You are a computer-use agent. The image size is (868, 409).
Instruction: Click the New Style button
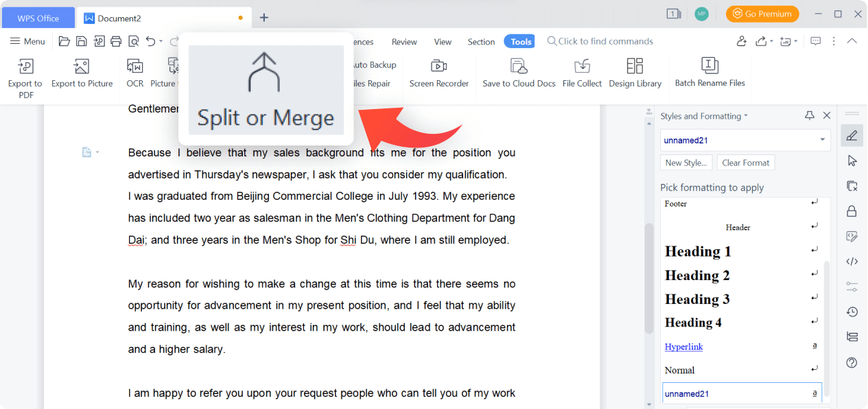[685, 163]
